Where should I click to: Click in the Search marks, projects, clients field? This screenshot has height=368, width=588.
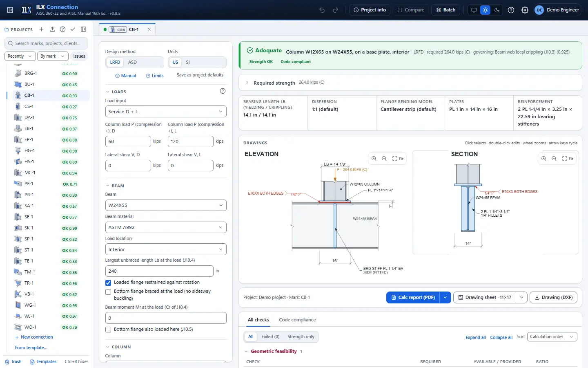tap(47, 43)
